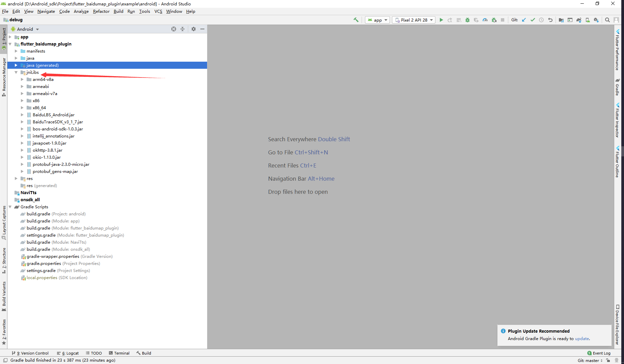
Task: Open the Pixel 2 API 28 device dropdown
Action: [x=414, y=20]
